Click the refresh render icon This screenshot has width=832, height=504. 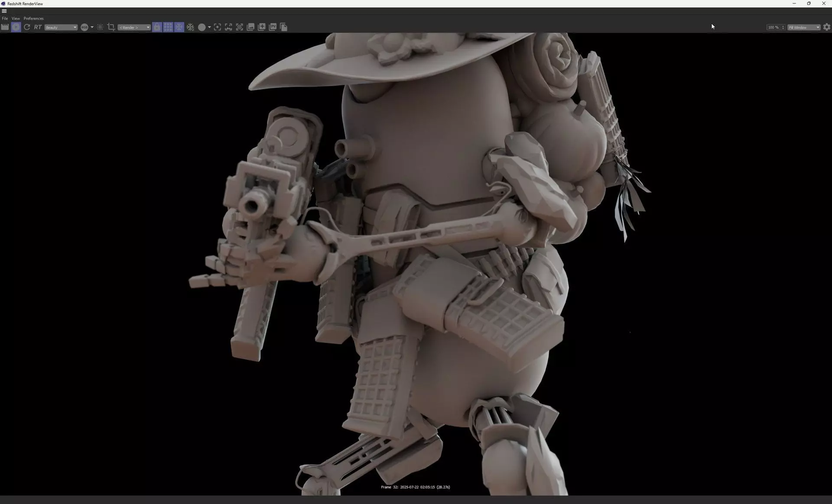click(x=27, y=27)
